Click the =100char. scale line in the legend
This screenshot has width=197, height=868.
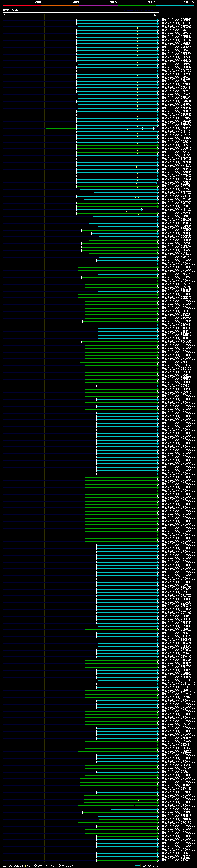pyautogui.click(x=137, y=866)
